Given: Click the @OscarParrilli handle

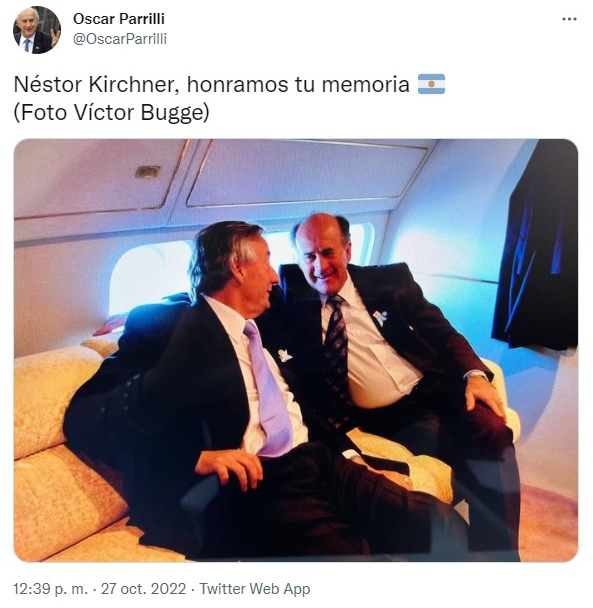Looking at the screenshot, I should click(120, 39).
